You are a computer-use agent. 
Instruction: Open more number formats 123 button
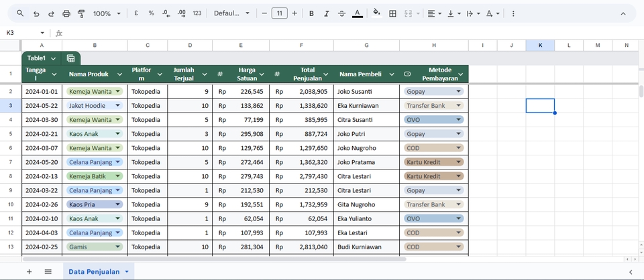[197, 13]
